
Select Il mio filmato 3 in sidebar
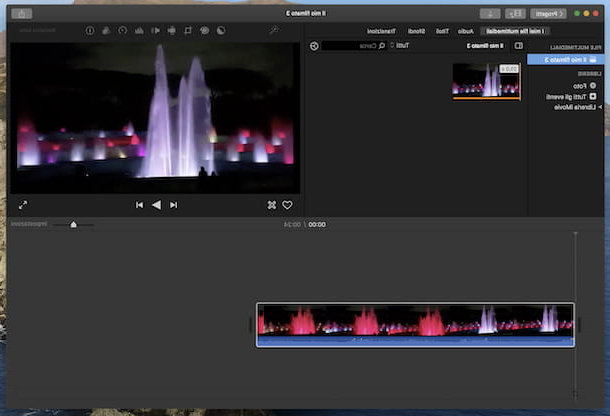(x=566, y=60)
